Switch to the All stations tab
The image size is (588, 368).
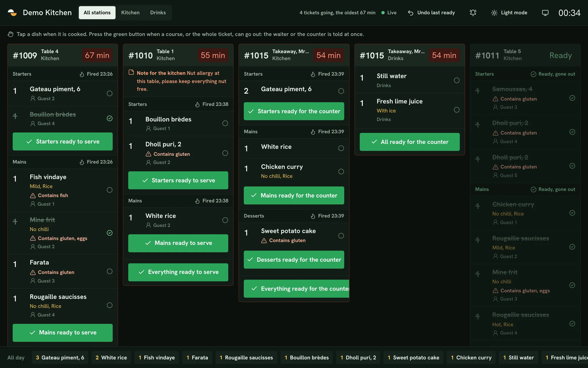click(x=97, y=13)
